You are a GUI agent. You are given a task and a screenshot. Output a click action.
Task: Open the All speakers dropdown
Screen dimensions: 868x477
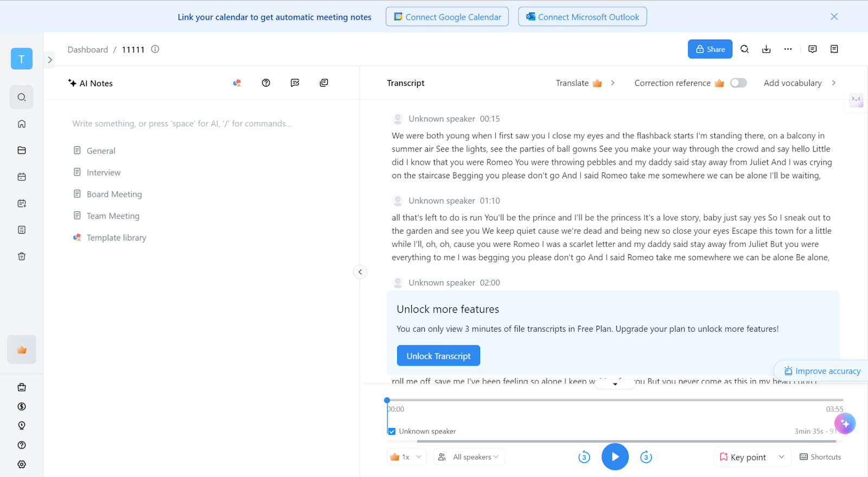[469, 457]
